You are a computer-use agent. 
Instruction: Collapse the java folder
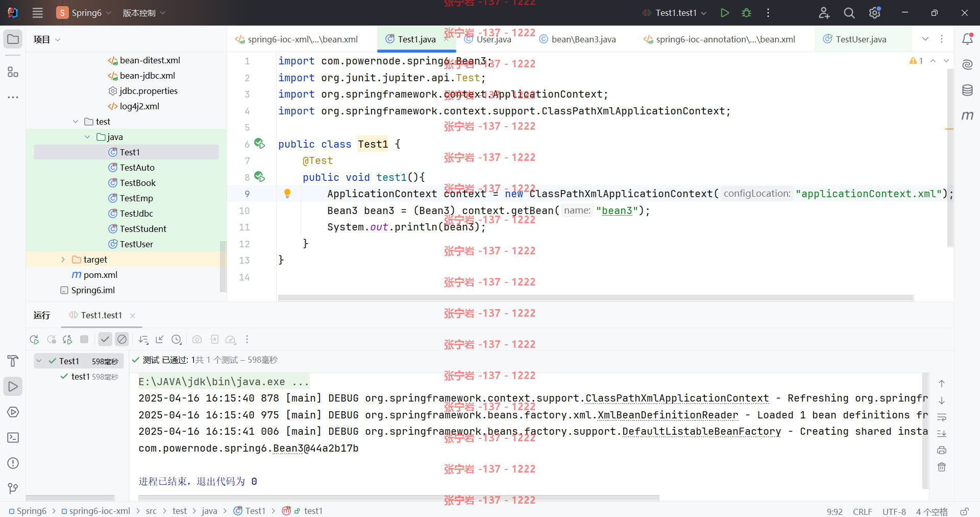87,137
